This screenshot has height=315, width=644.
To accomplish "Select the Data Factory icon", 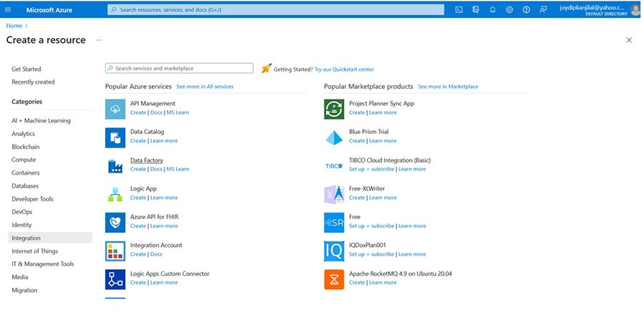I will 115,165.
